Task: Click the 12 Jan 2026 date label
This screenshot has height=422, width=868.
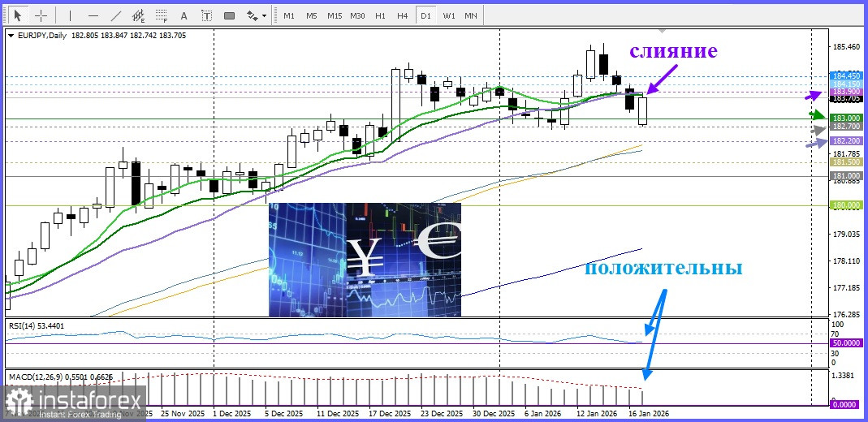Action: (x=597, y=414)
